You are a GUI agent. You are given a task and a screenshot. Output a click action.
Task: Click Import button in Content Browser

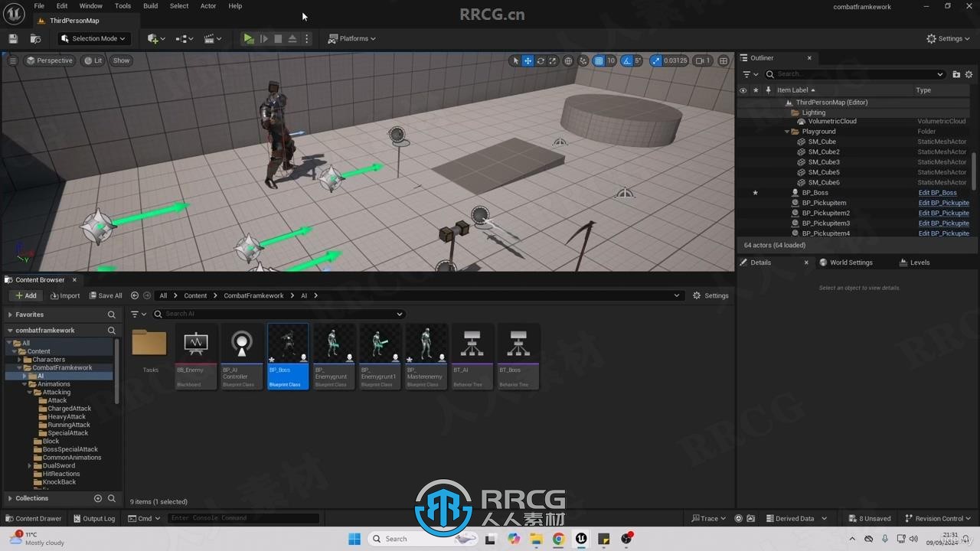[x=65, y=295]
